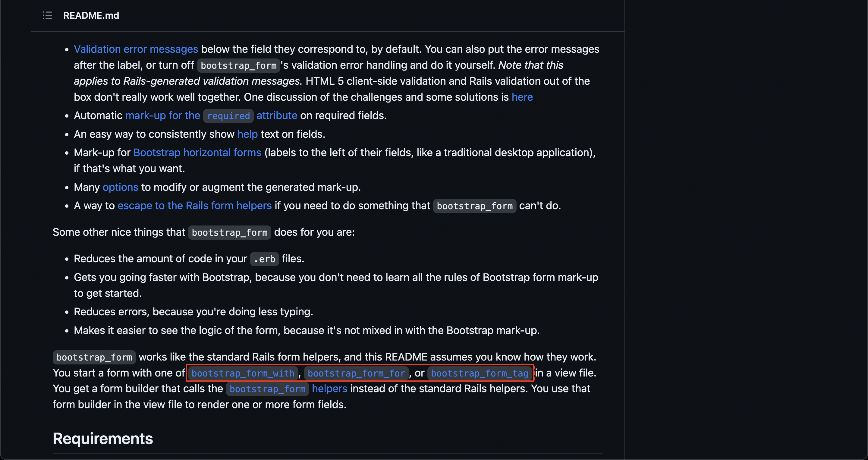Click the options link for generated mark-up
The height and width of the screenshot is (460, 868).
120,187
